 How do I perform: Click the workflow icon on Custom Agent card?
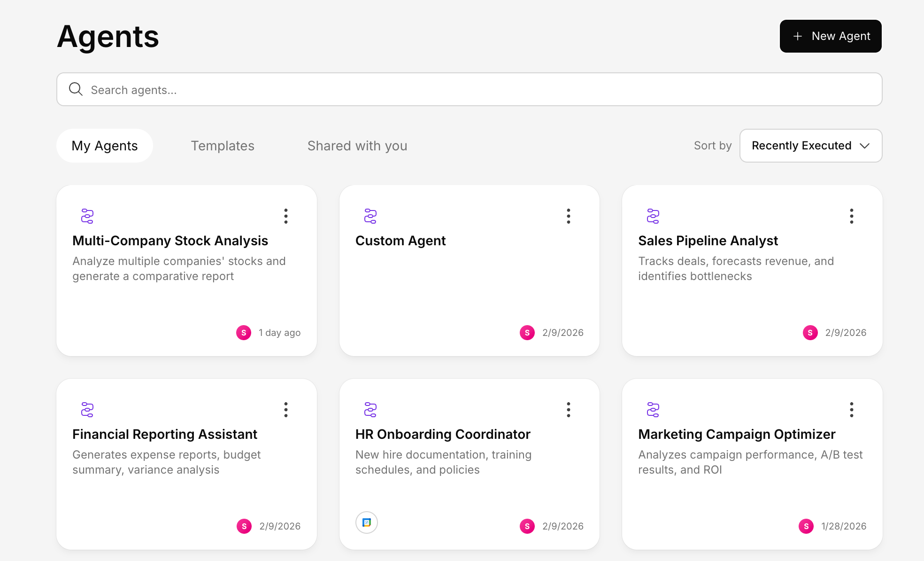[370, 216]
